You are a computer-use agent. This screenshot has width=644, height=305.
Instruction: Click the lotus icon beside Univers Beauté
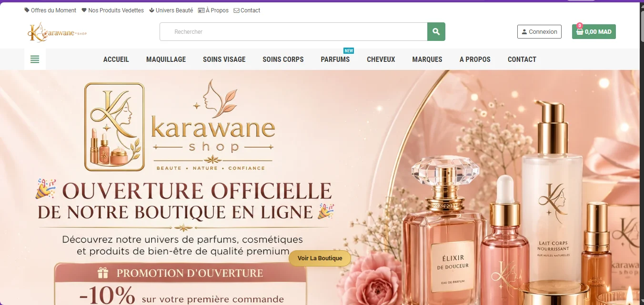click(x=152, y=10)
